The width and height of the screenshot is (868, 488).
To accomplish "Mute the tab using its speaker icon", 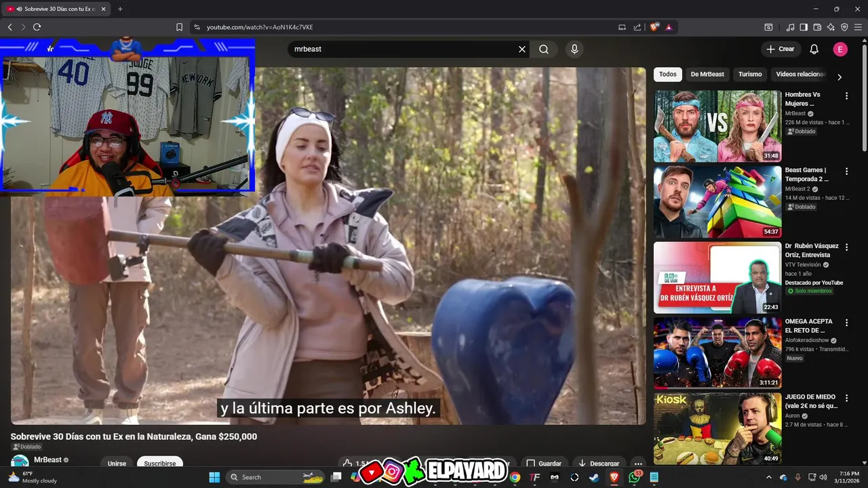I will (x=19, y=9).
